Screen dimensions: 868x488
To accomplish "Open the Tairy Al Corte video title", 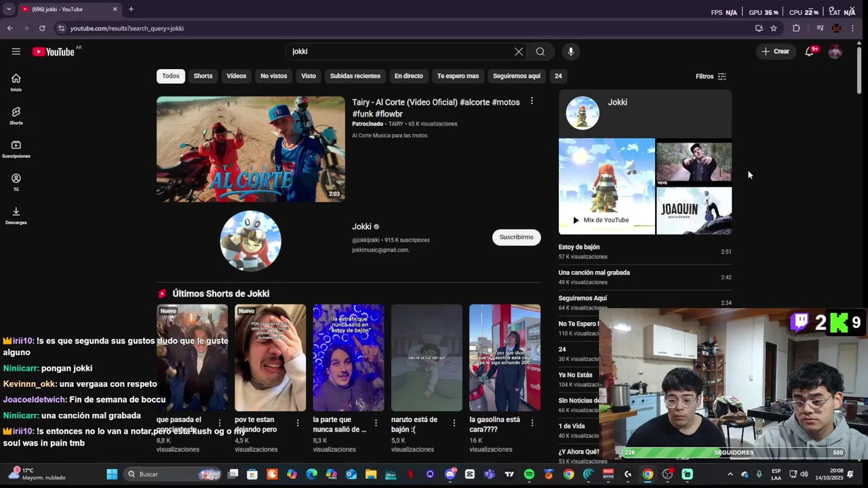I will pos(436,108).
